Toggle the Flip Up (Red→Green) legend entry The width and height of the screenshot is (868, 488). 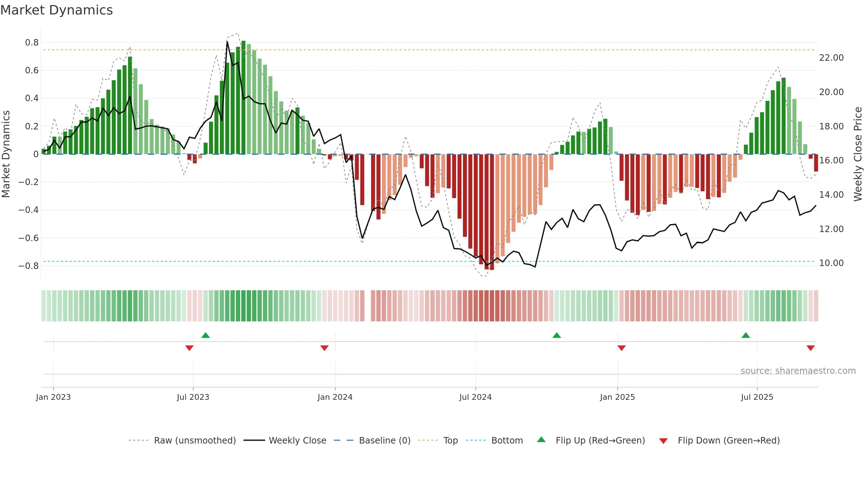[x=591, y=440]
